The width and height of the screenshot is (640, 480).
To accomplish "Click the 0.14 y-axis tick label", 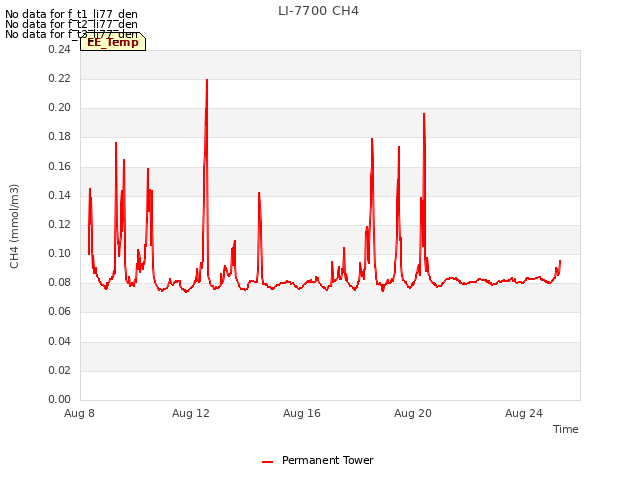I will (60, 195).
